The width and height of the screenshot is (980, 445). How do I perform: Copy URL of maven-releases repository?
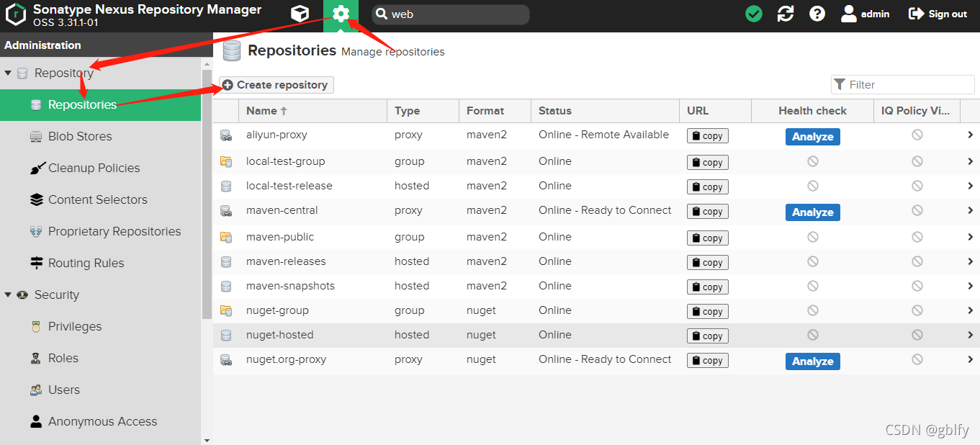[x=707, y=263]
